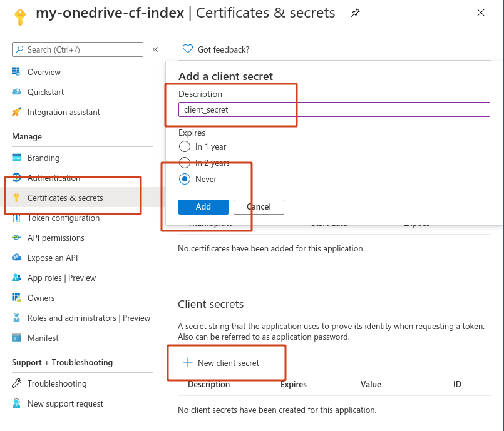Click the Owners icon
The image size is (504, 431).
coord(16,297)
